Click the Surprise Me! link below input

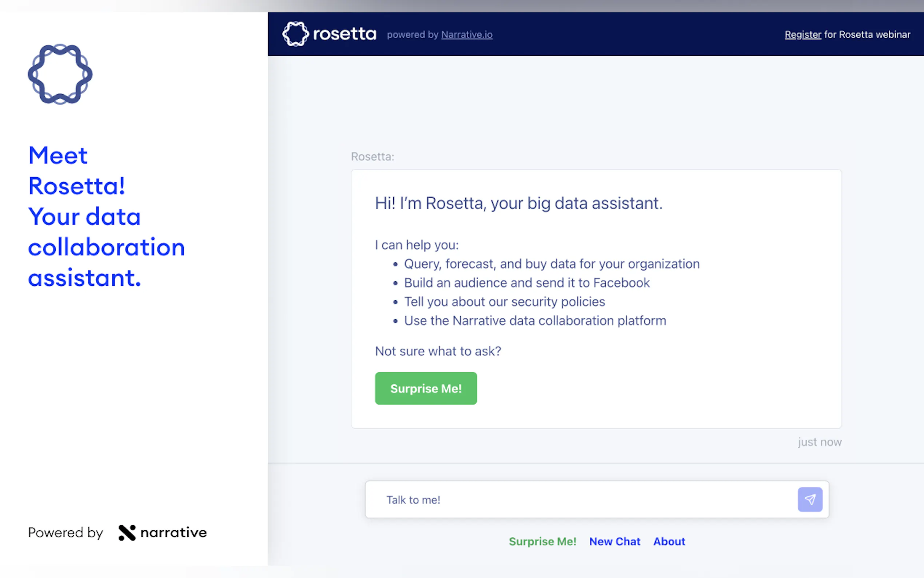[542, 541]
